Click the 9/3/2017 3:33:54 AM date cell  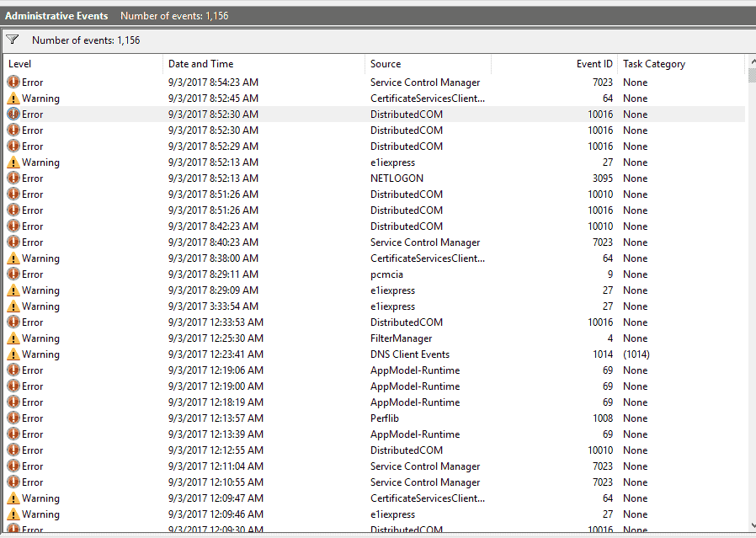click(x=213, y=306)
